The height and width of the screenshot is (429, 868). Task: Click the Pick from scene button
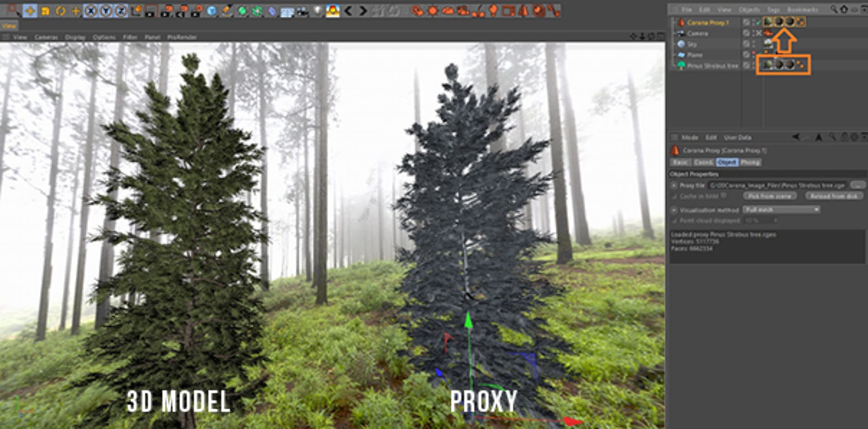[769, 196]
